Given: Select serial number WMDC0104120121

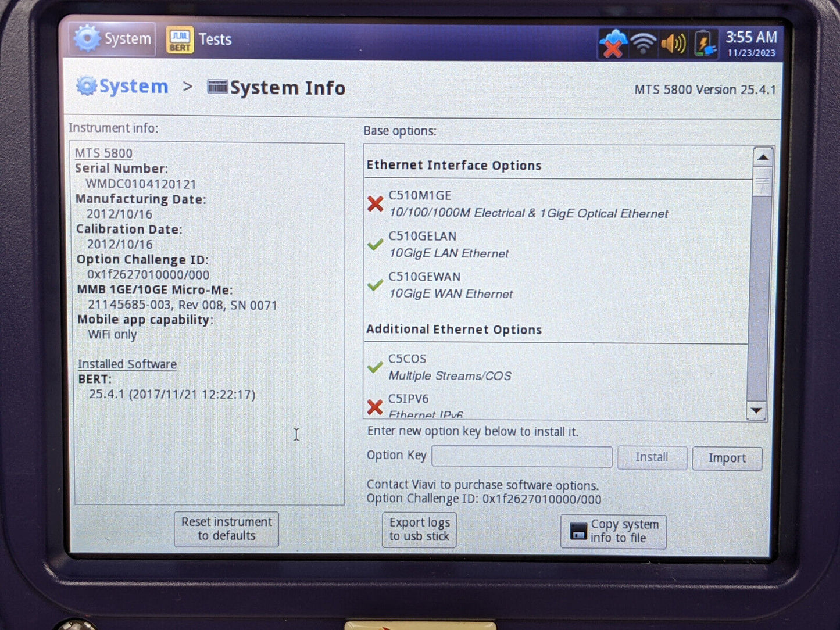Looking at the screenshot, I should tap(141, 184).
